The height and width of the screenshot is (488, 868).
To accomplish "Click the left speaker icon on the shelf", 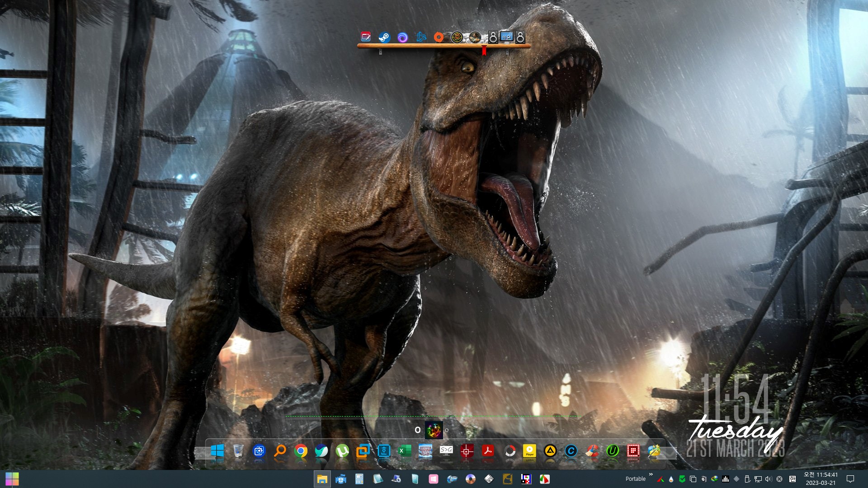I will tap(493, 37).
